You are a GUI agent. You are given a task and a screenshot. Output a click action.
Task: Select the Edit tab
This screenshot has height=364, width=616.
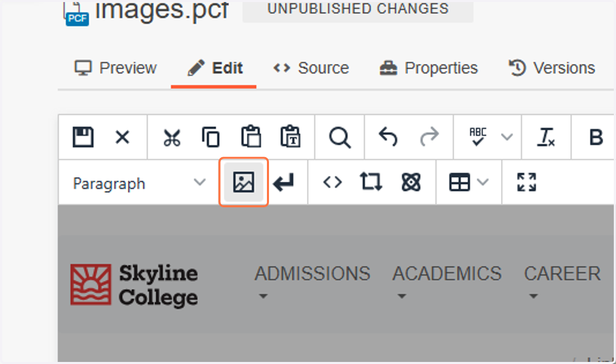[215, 68]
